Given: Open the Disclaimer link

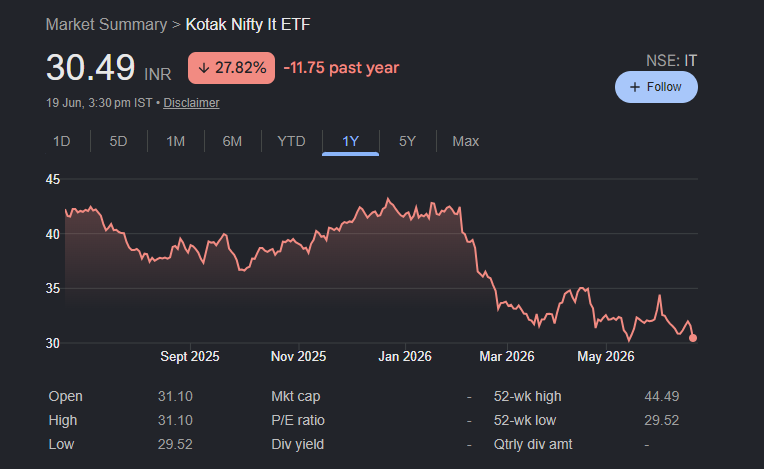Looking at the screenshot, I should (191, 103).
